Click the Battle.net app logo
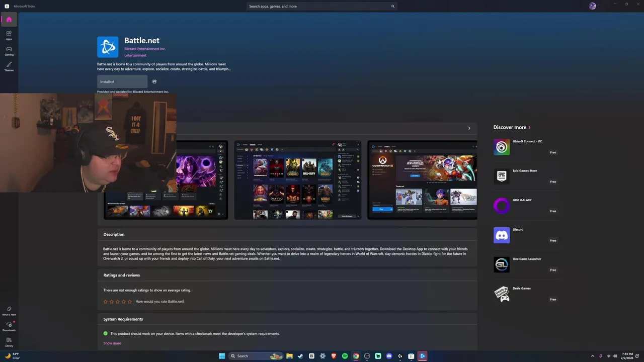The width and height of the screenshot is (644, 362). click(x=108, y=47)
